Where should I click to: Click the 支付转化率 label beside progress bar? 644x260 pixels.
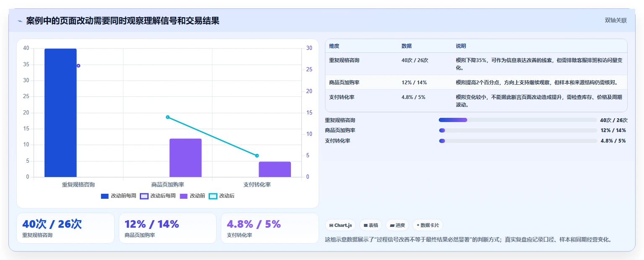338,141
